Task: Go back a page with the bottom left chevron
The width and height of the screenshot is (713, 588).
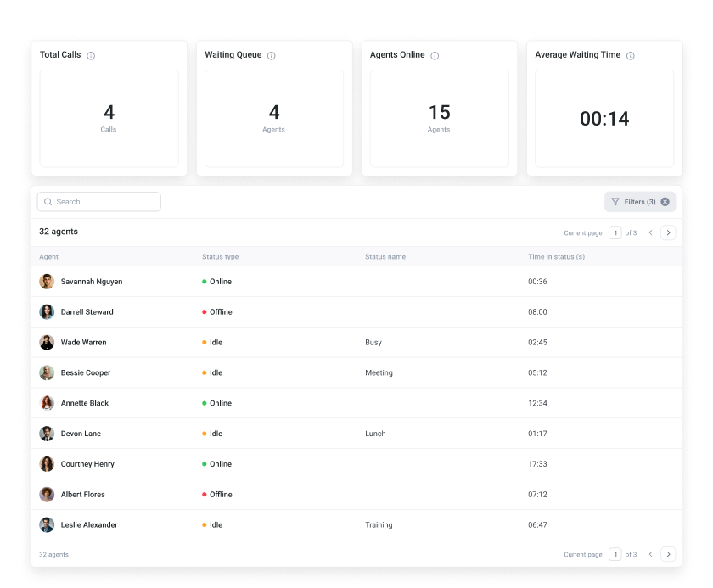Action: pyautogui.click(x=651, y=554)
